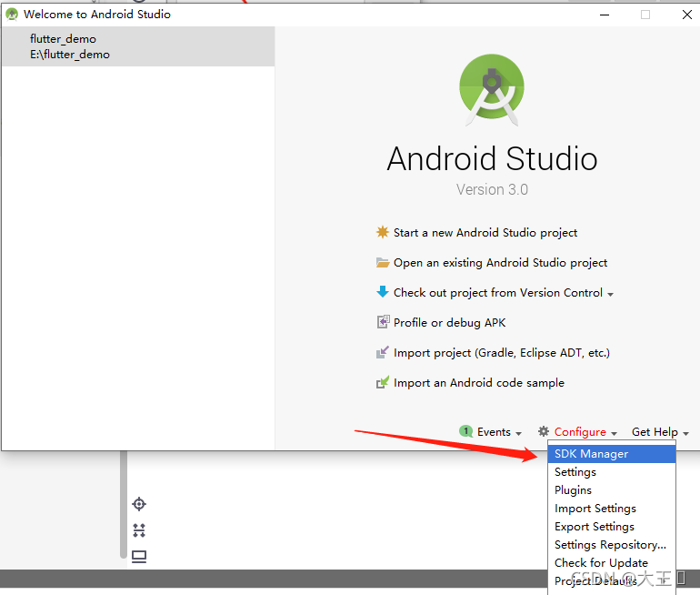Click the folder icon for opening existing project
This screenshot has height=595, width=700.
click(383, 262)
